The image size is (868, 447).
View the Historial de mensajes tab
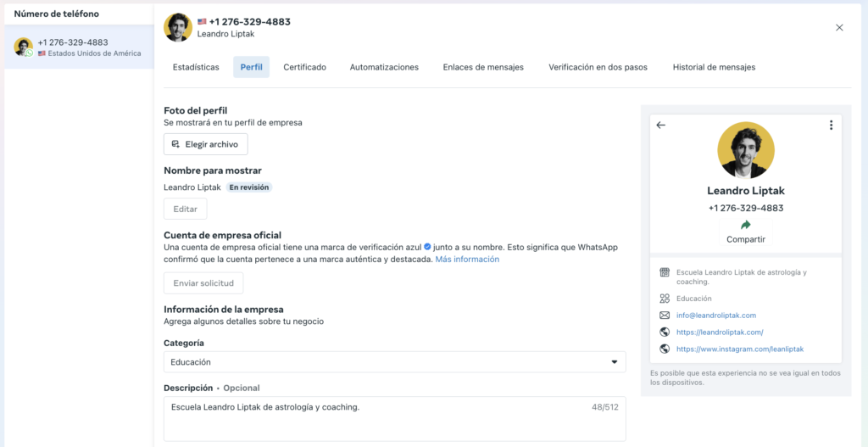tap(714, 67)
